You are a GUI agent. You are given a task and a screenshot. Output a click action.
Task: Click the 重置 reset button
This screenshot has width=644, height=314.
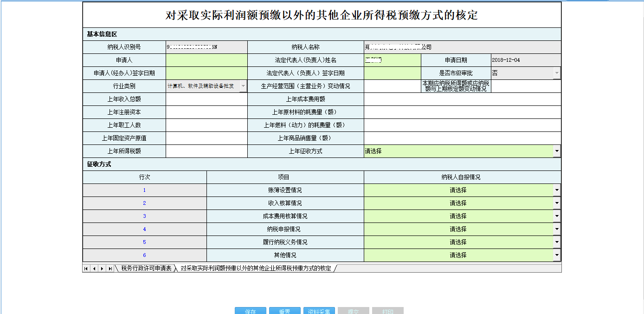[284, 311]
